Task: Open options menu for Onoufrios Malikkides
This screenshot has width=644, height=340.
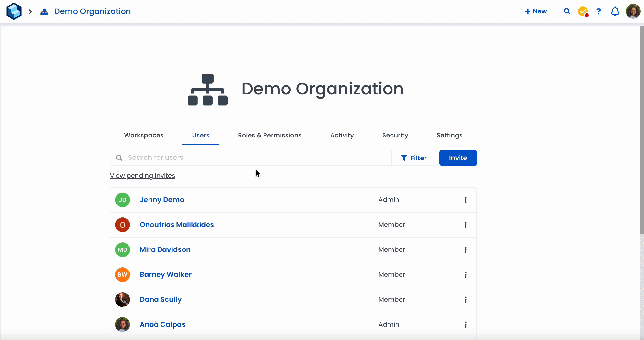Action: (x=465, y=225)
